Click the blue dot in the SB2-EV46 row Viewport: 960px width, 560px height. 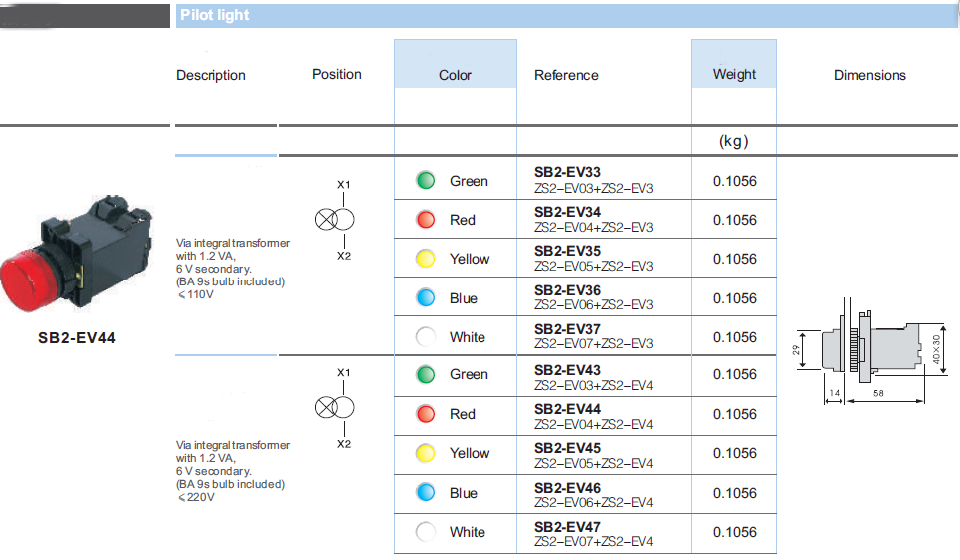[425, 493]
